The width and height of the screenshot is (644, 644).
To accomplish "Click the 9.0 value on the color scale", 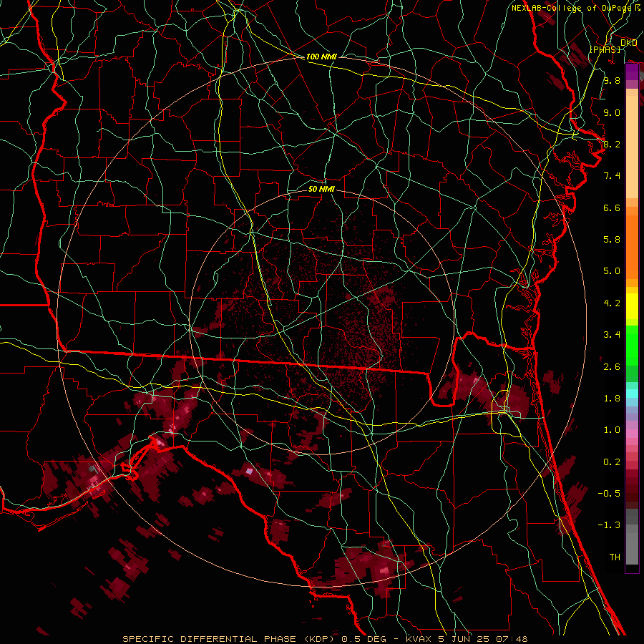I will (612, 112).
